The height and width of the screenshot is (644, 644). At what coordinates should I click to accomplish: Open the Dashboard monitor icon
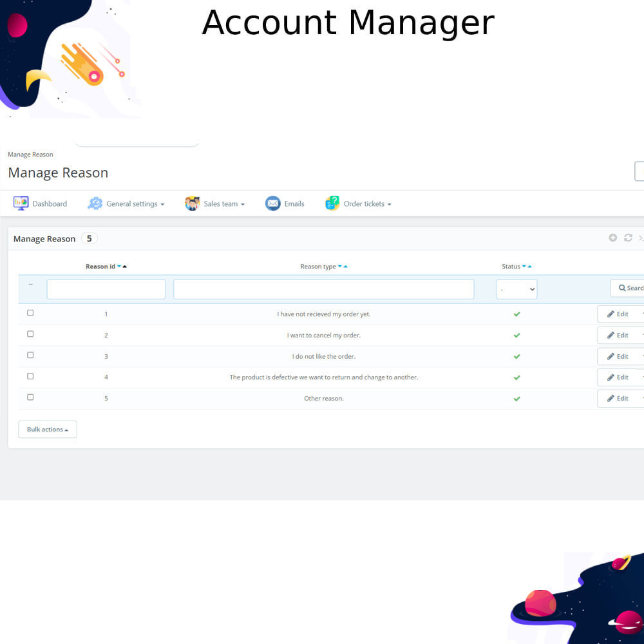click(x=21, y=204)
